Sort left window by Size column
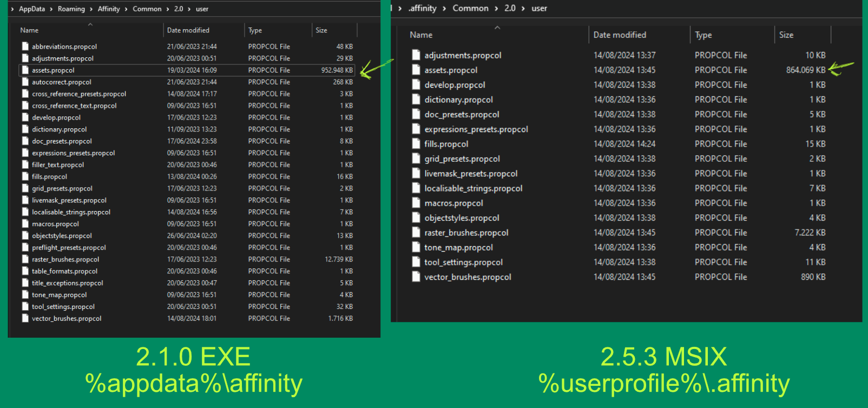The height and width of the screenshot is (408, 868). click(x=321, y=30)
